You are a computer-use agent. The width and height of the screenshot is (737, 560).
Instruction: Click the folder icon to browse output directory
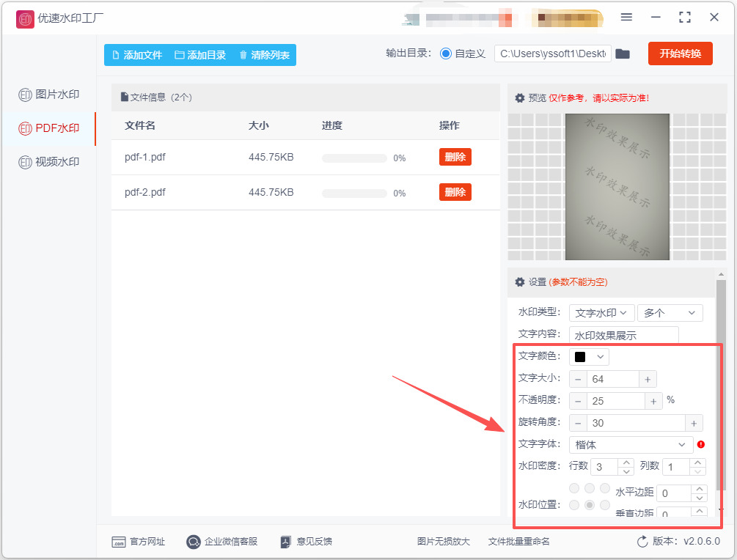(x=623, y=54)
